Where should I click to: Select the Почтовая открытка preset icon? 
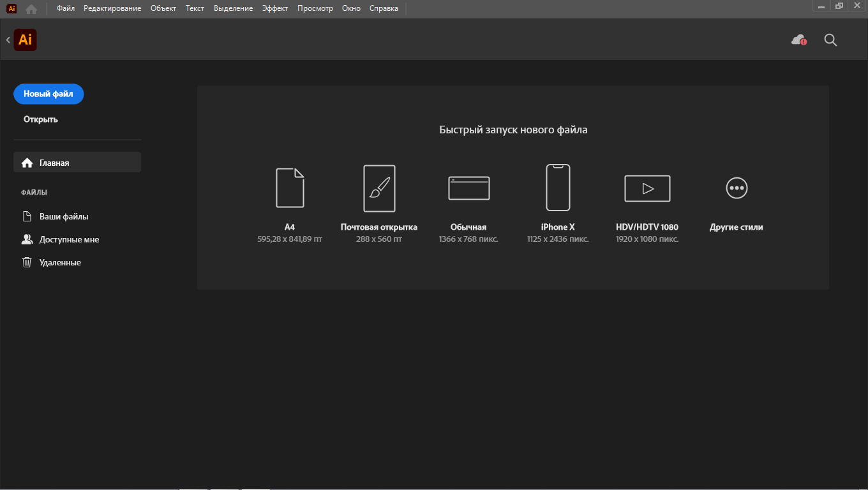click(379, 188)
